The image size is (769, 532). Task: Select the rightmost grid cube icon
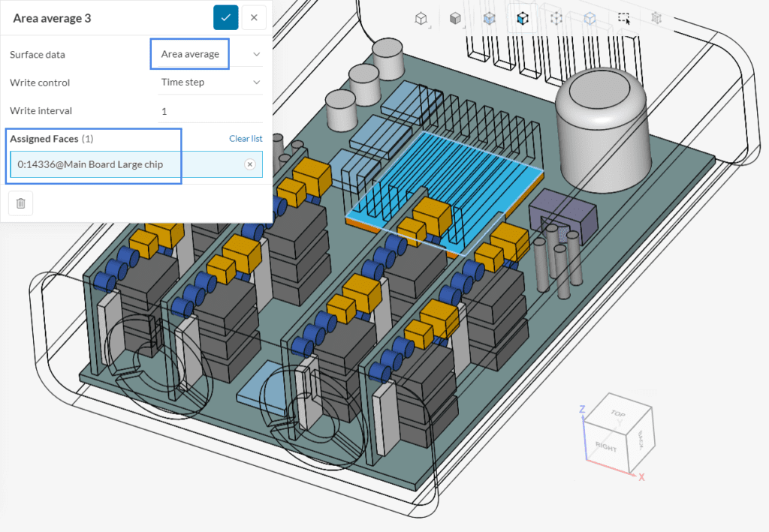[658, 19]
